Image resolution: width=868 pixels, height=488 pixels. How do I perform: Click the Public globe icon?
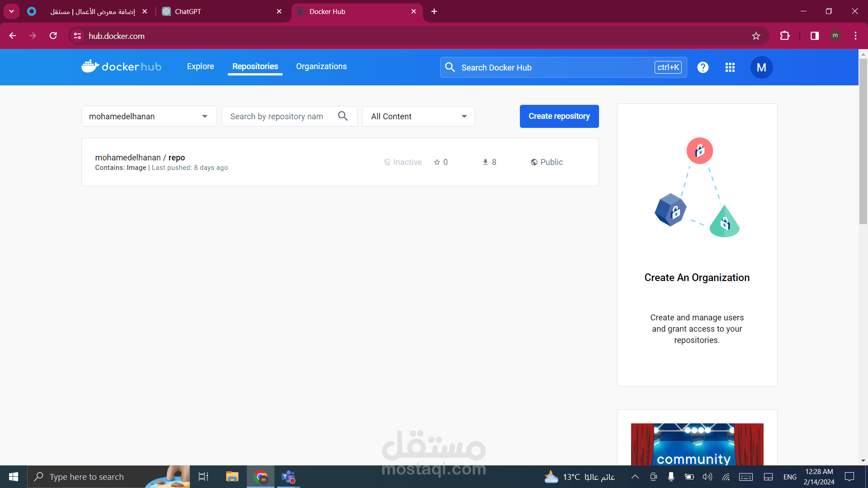(534, 162)
